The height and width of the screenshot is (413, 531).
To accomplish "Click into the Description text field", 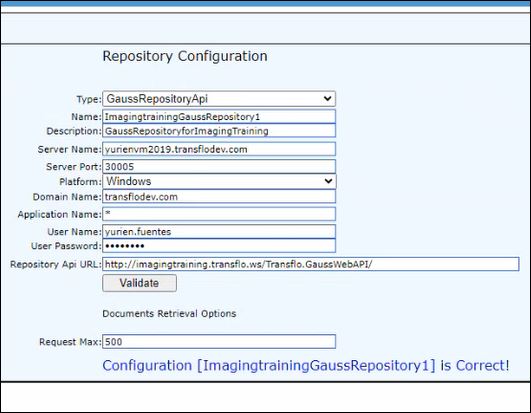I will point(219,131).
